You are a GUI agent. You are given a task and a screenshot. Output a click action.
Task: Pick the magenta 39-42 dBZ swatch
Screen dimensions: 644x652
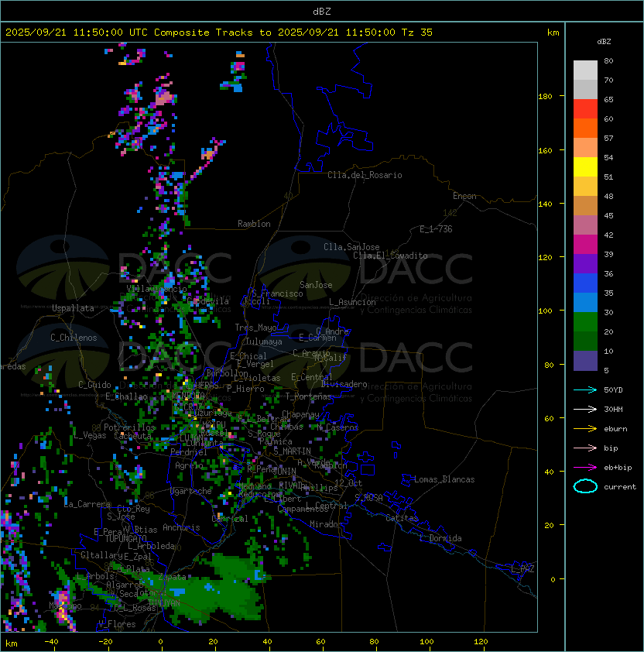tap(585, 244)
